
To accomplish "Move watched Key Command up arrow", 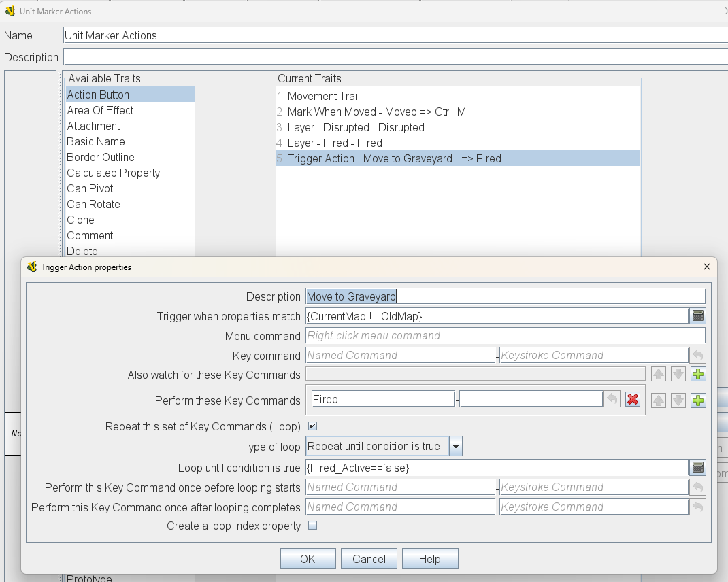I will point(659,374).
